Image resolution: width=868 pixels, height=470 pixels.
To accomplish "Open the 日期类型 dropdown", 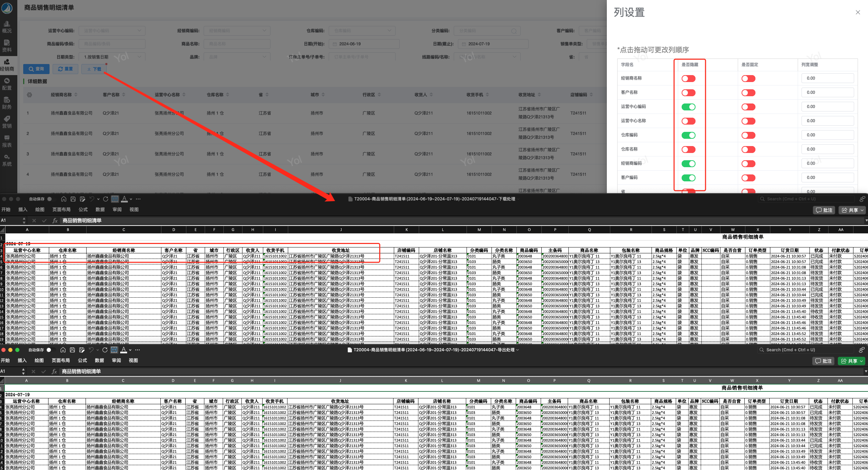I will tap(112, 57).
